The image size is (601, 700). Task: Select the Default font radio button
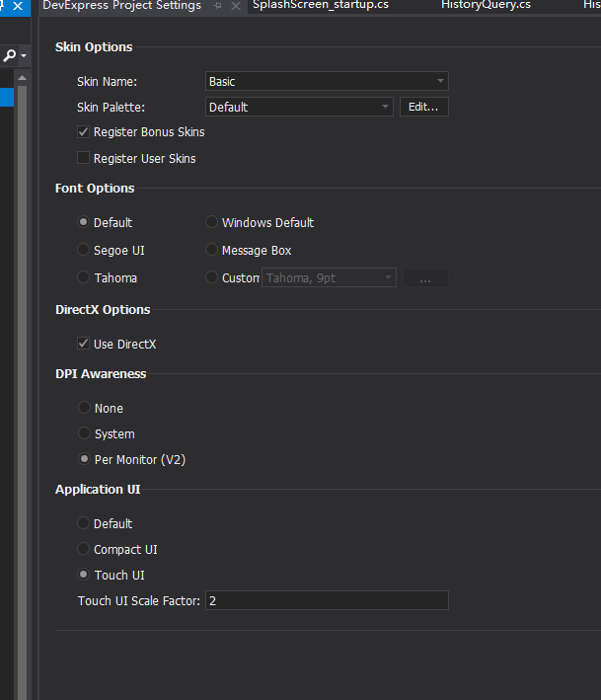click(84, 222)
